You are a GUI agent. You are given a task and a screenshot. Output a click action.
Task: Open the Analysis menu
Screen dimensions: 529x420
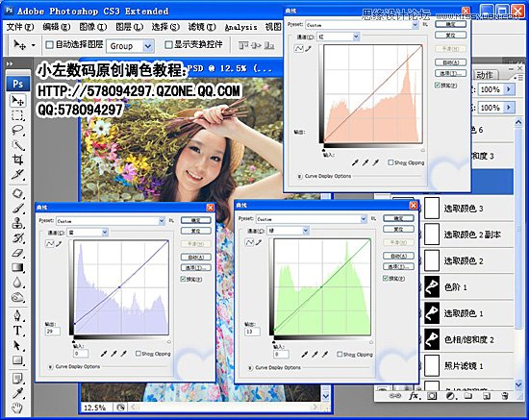240,27
